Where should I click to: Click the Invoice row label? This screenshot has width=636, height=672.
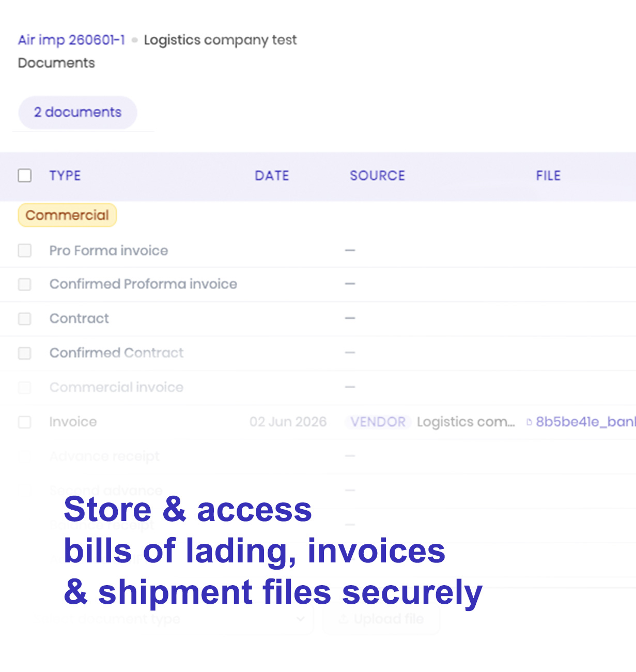pos(73,422)
